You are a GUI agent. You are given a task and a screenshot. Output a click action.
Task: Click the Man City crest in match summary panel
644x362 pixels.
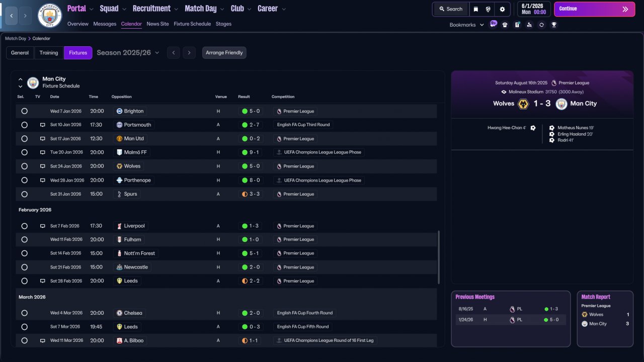pos(561,104)
